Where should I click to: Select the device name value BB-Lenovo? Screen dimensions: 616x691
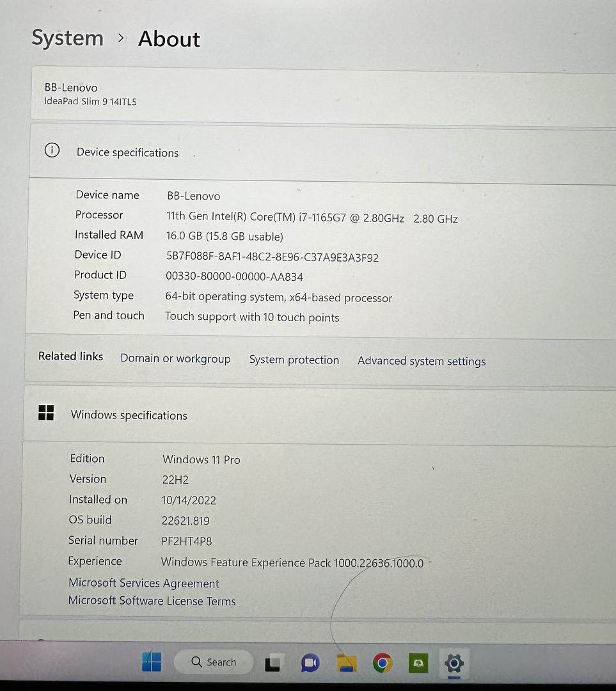click(x=193, y=196)
